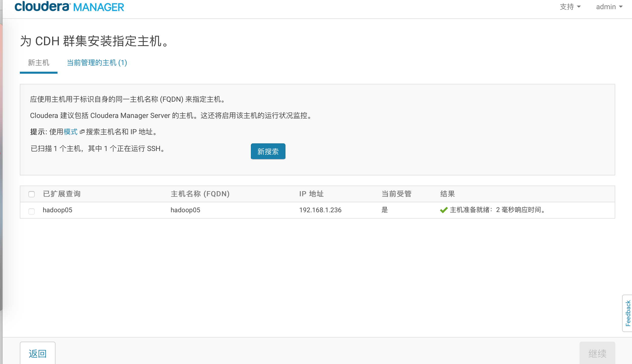Click hadoop05 in the 已扩展查询 column
This screenshot has width=632, height=364.
(x=58, y=210)
